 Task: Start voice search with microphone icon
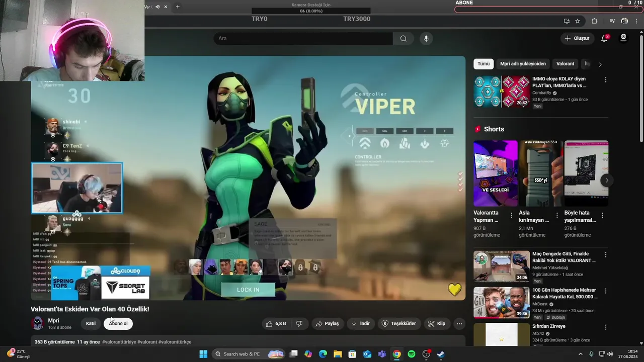[x=426, y=38]
